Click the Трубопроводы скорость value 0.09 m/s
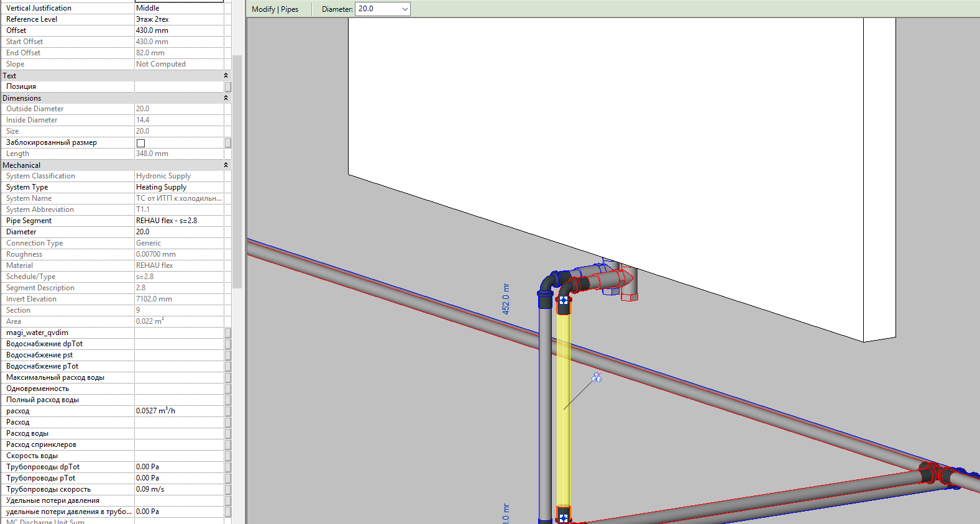 coord(179,489)
